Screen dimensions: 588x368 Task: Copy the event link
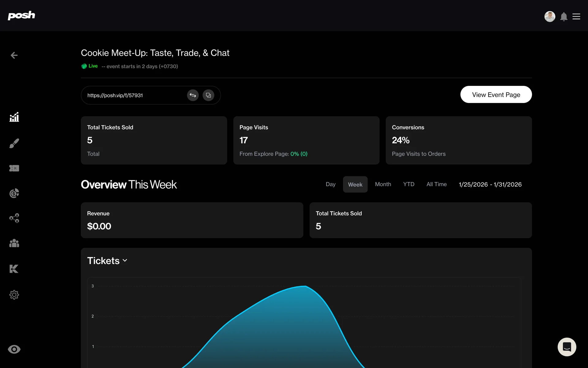(x=208, y=95)
